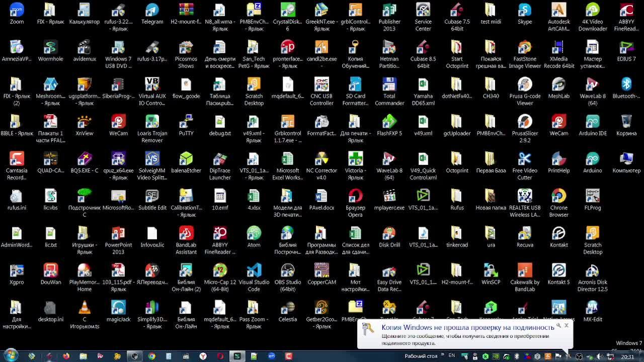The height and width of the screenshot is (362, 644).
Task: Switch to Zoom in taskbar
Action: pos(271,356)
